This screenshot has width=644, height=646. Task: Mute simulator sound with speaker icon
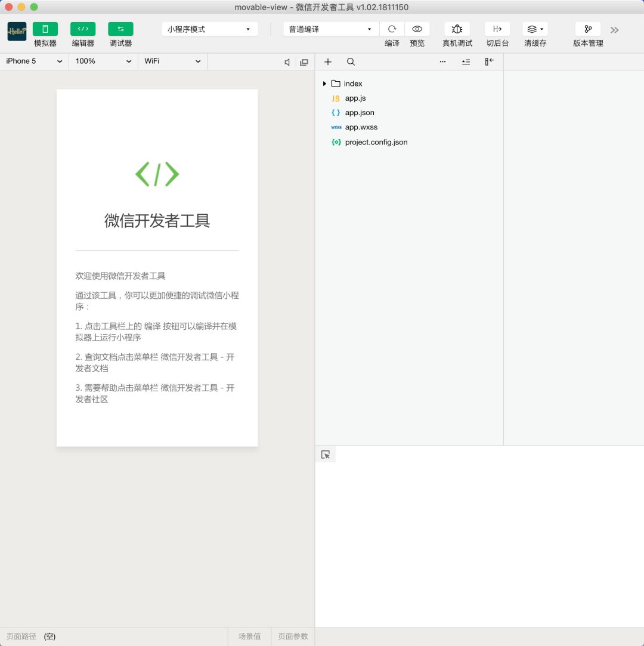click(287, 62)
